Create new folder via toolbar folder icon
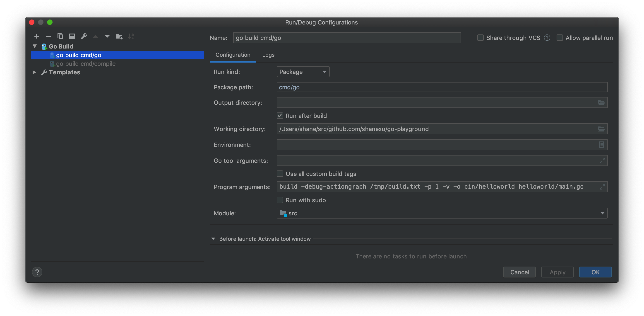The image size is (644, 316). pyautogui.click(x=119, y=36)
